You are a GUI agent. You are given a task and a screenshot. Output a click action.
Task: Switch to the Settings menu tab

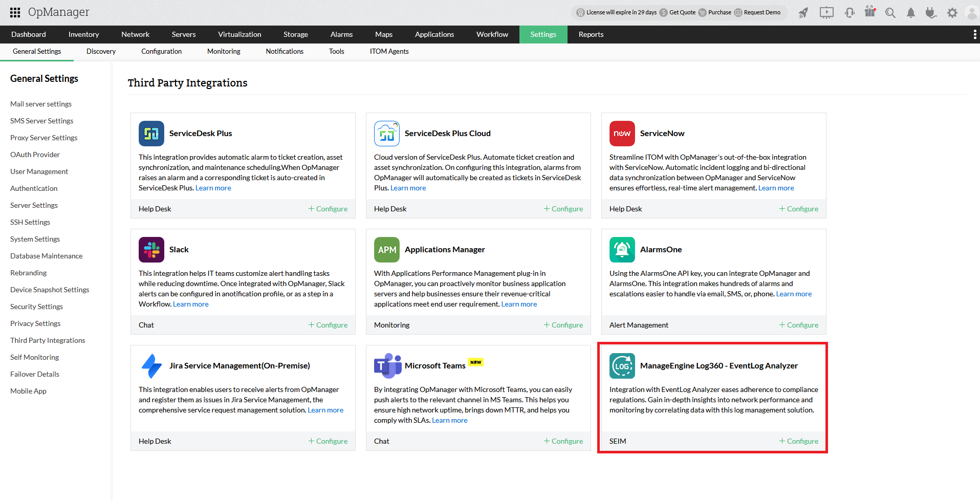543,34
